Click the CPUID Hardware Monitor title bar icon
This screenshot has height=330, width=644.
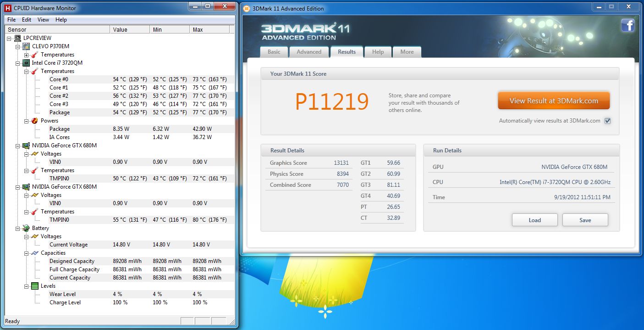coord(8,8)
